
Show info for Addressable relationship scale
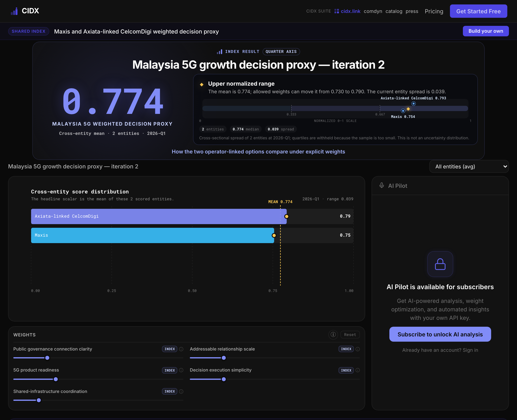pos(358,349)
